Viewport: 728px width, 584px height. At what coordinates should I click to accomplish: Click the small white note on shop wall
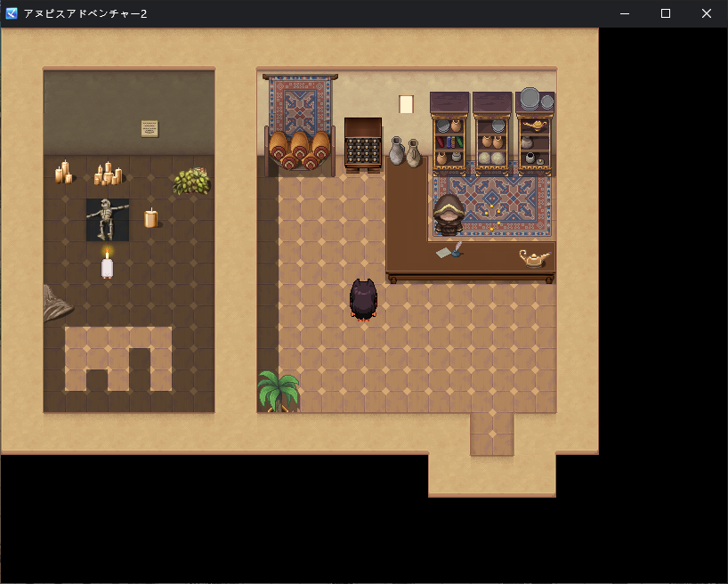(406, 104)
